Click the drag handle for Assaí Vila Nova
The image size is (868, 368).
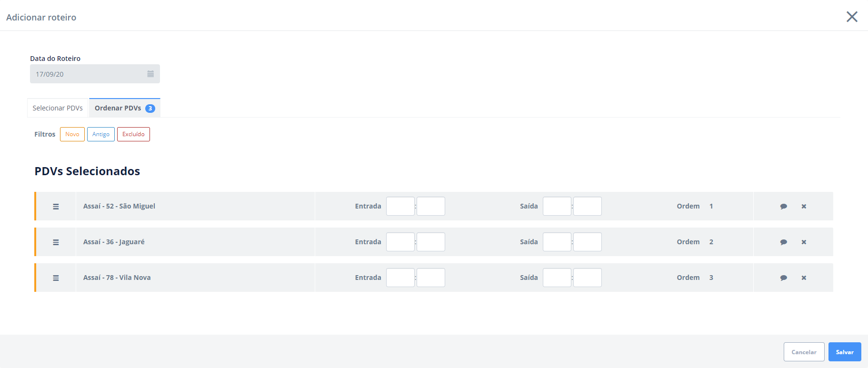pyautogui.click(x=56, y=278)
